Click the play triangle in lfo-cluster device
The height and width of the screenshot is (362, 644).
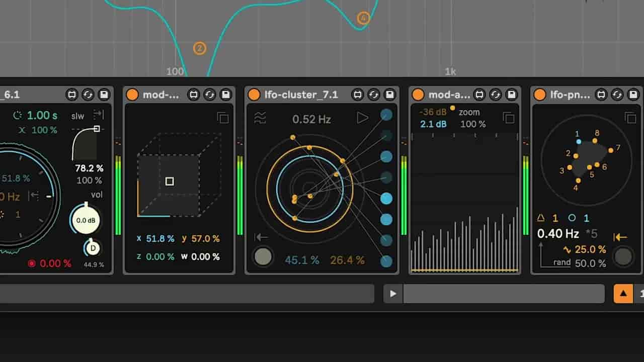coord(362,118)
